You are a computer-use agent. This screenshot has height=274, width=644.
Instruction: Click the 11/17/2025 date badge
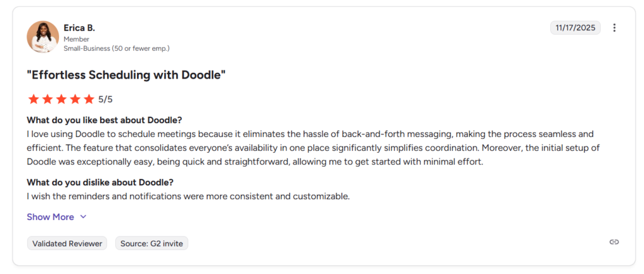[575, 28]
